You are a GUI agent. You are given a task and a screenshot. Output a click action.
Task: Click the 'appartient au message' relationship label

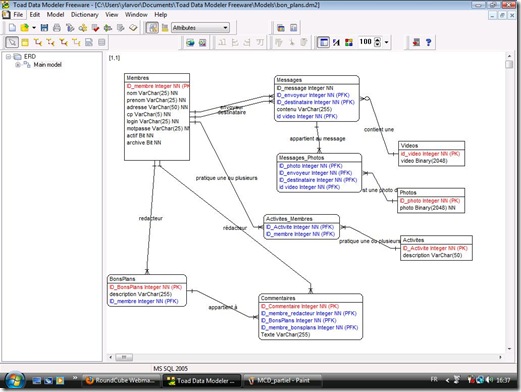point(317,139)
